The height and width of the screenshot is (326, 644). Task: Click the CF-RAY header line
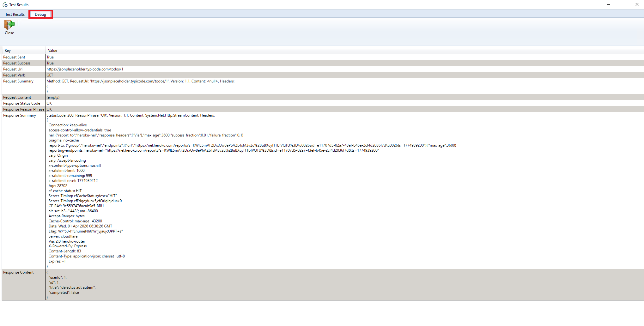click(76, 206)
